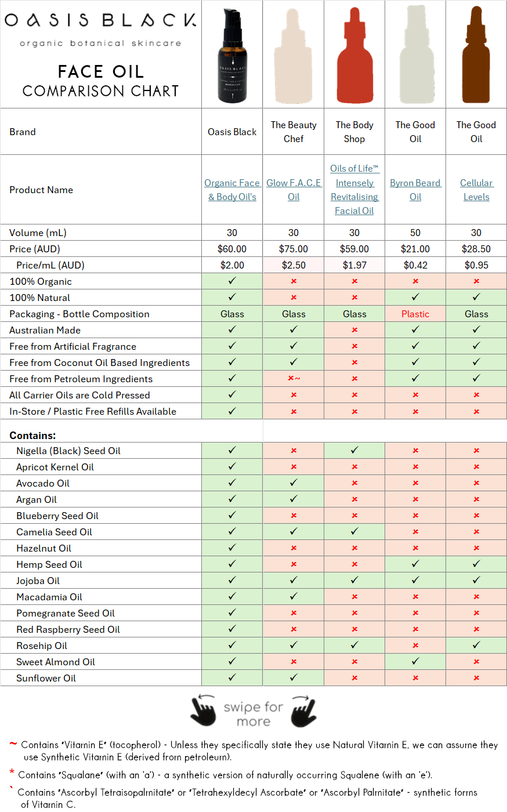Click the Beauty Chef tick for Sunflower Oil
Image resolution: width=507 pixels, height=812 pixels.
point(294,677)
